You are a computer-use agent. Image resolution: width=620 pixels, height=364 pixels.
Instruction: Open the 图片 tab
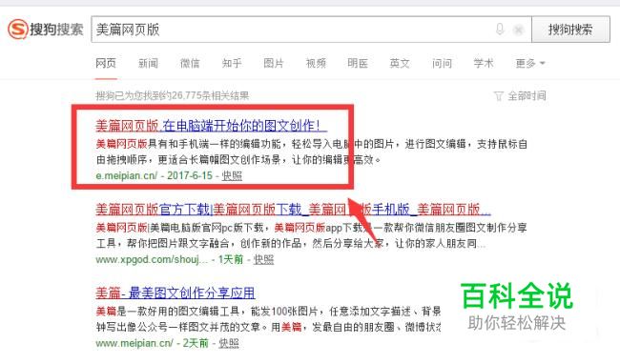(274, 63)
